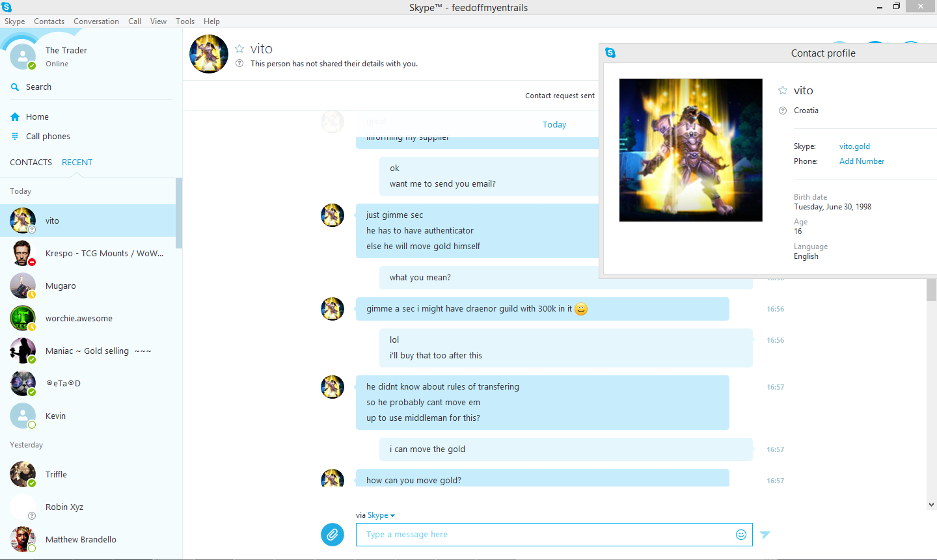The image size is (937, 560).
Task: Select Triffle contact avatar
Action: pos(23,474)
